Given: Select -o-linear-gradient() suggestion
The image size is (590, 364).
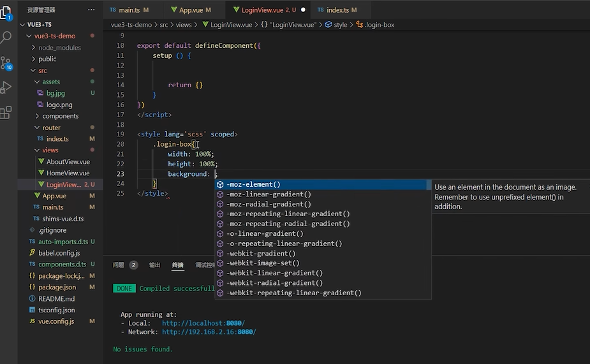Looking at the screenshot, I should coord(323,233).
